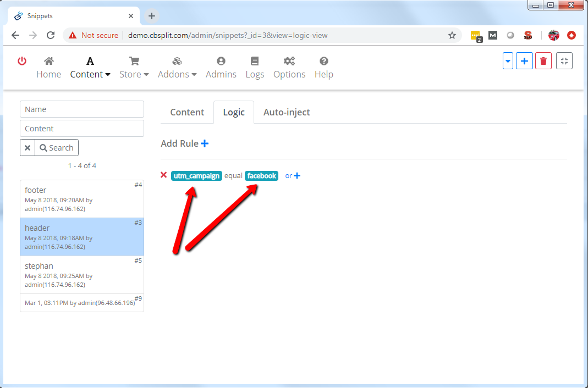The height and width of the screenshot is (388, 588).
Task: Open the Admins section
Action: [x=221, y=68]
